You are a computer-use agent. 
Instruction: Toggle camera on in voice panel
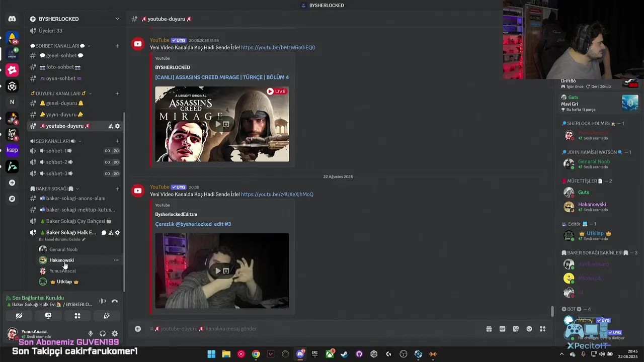click(x=19, y=316)
